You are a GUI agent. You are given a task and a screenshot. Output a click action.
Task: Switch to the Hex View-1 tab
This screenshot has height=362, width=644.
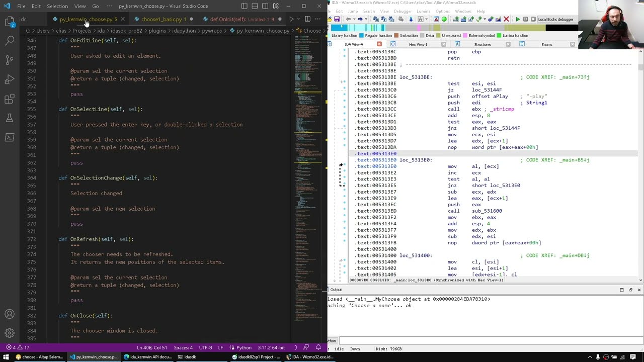pos(418,44)
